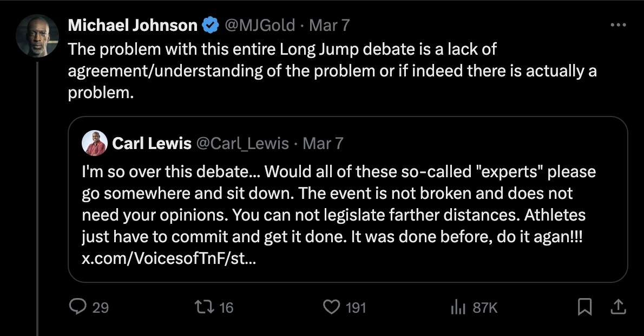Go to the @MJGold handle
The height and width of the screenshot is (336, 644).
tap(259, 25)
